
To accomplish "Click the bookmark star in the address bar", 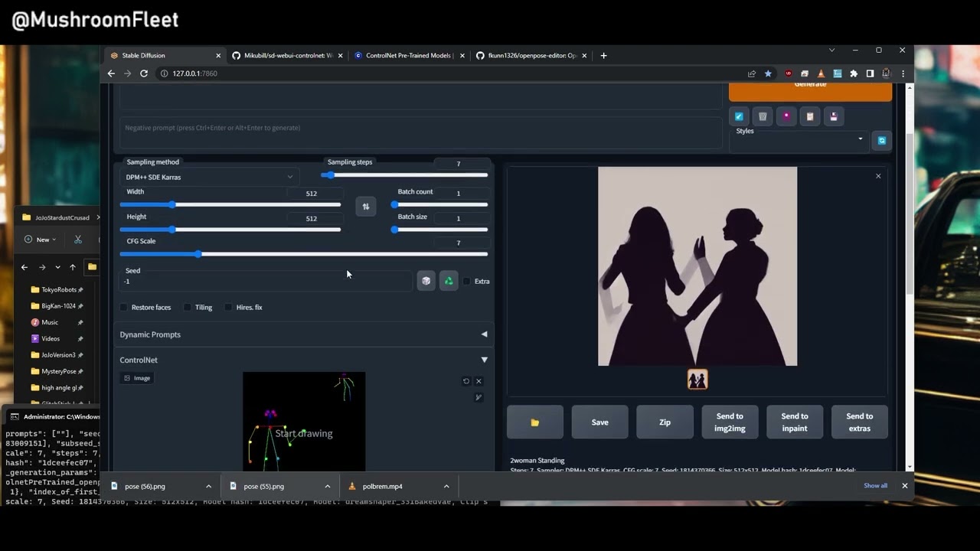I will point(768,73).
